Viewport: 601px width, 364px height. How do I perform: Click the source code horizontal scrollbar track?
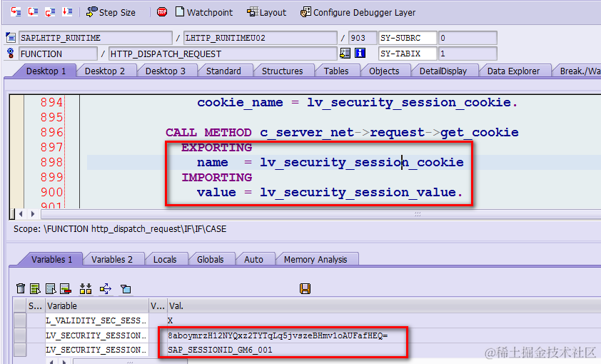click(x=320, y=214)
